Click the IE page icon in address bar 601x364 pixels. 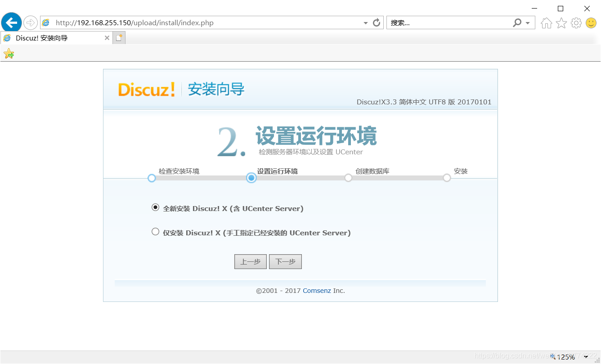45,22
